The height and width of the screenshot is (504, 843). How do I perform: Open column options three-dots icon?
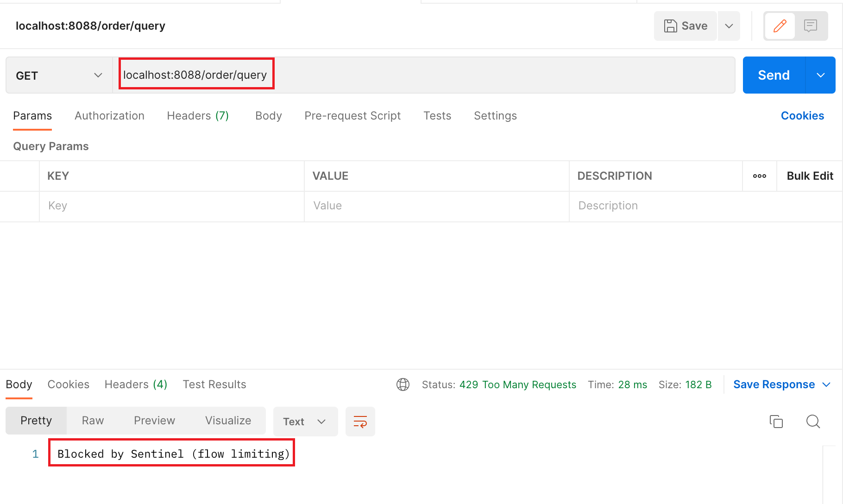pos(760,176)
